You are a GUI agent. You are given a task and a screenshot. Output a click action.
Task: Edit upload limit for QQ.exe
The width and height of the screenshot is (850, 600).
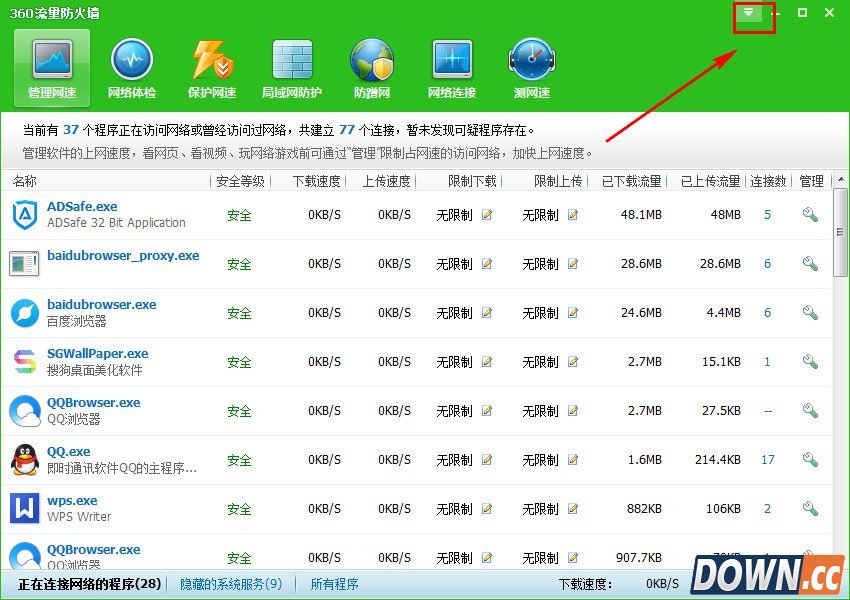click(573, 460)
